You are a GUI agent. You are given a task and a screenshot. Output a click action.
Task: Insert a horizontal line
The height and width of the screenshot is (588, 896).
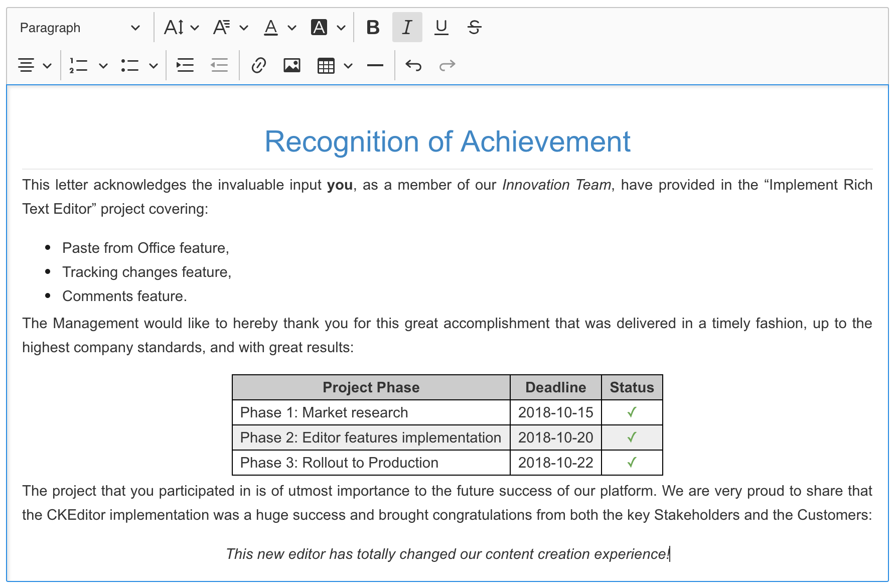375,65
